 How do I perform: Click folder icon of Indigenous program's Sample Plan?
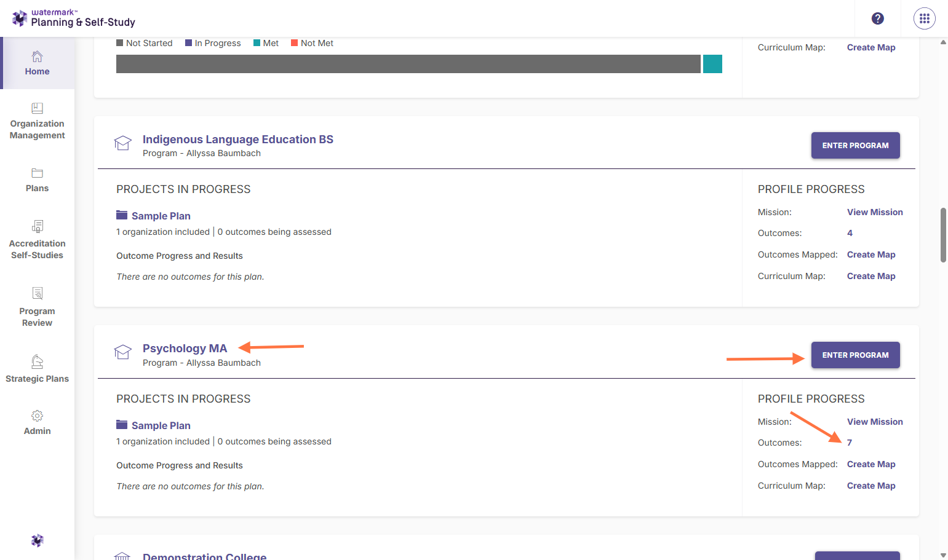(122, 215)
